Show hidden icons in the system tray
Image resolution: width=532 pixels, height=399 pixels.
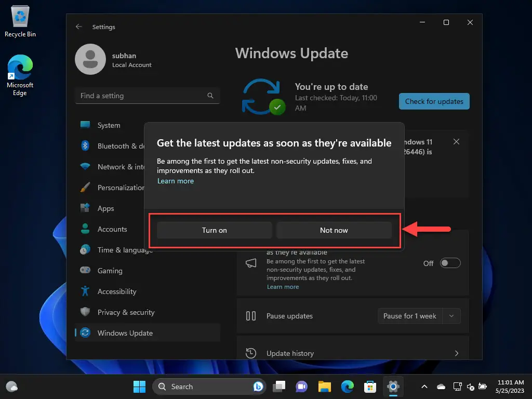tap(424, 387)
